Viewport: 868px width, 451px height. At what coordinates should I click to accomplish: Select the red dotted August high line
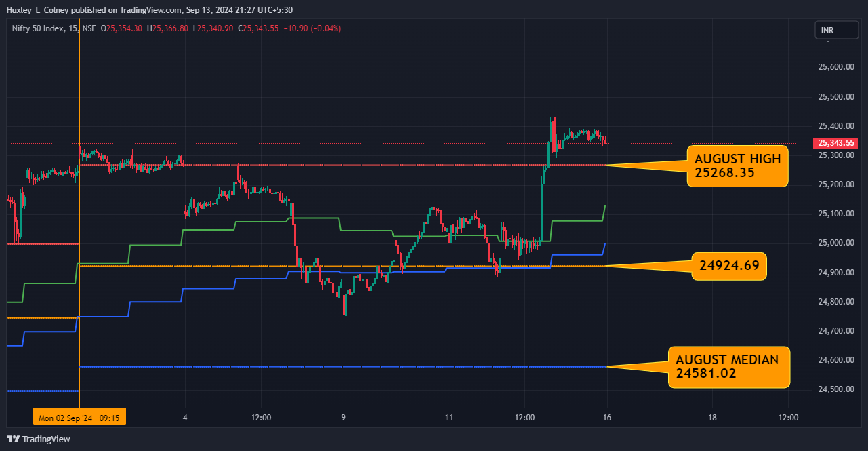tap(407, 165)
